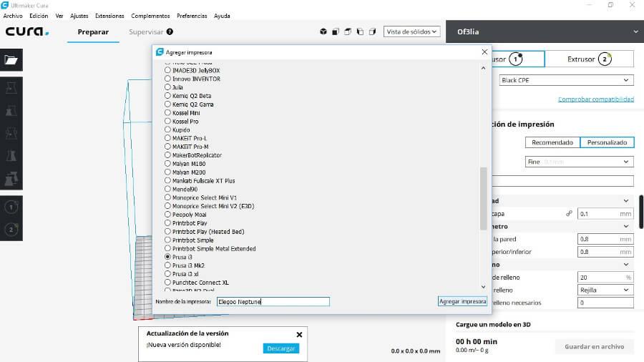
Task: Expand the Rejilla infill pattern dropdown
Action: pos(605,290)
